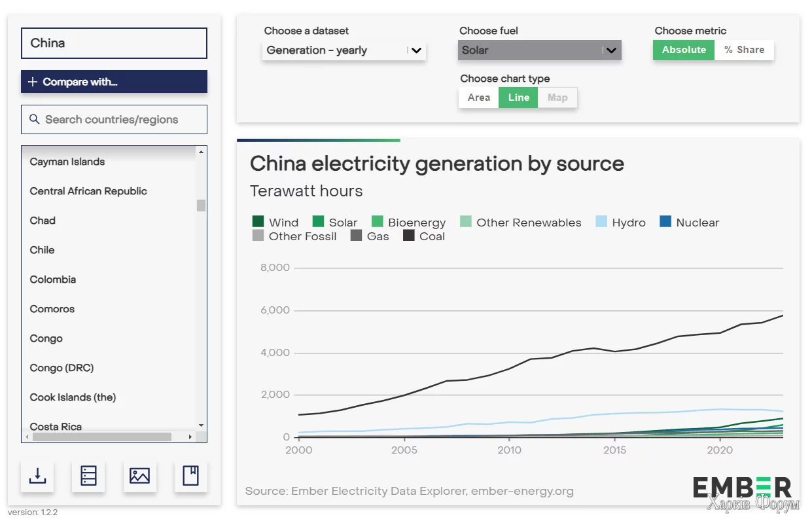Screen dimensions: 812x521
Task: Select Chile from the country list
Action: tap(42, 250)
